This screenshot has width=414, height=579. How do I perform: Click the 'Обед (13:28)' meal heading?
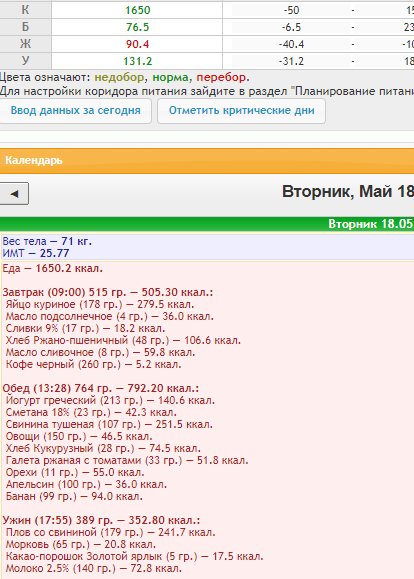100,388
